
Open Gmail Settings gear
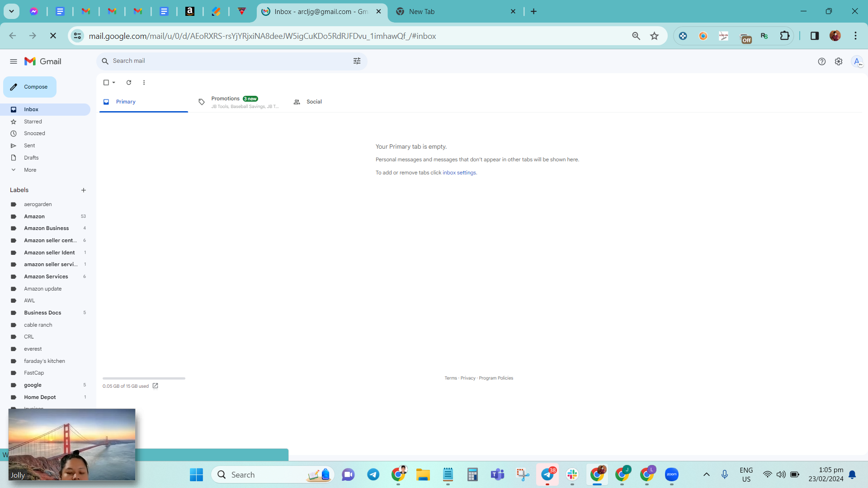pos(839,61)
